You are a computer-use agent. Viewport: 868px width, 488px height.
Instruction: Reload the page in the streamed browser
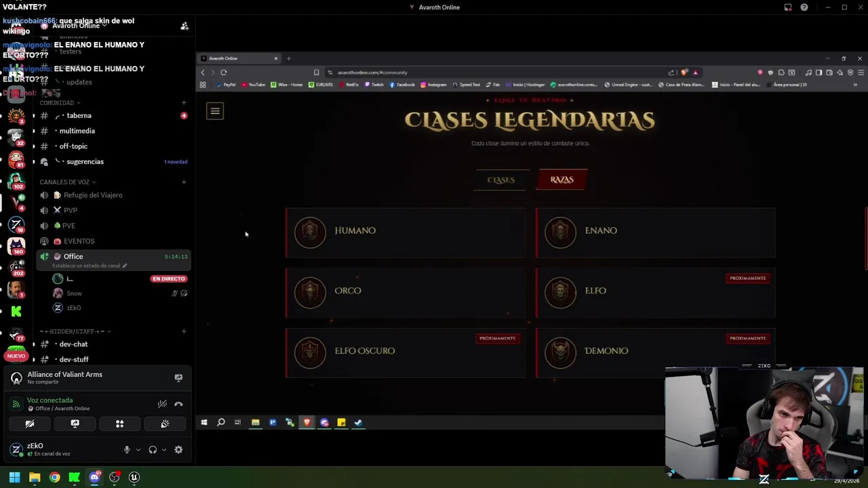click(x=223, y=73)
